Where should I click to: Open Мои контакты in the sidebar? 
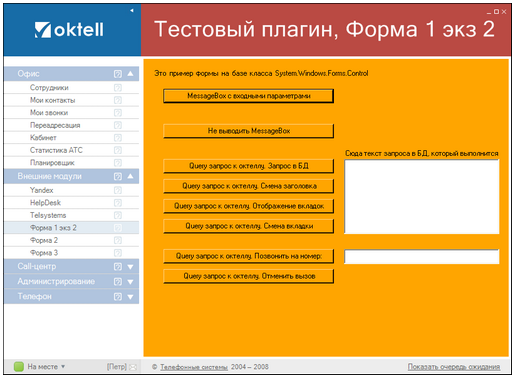[x=72, y=100]
